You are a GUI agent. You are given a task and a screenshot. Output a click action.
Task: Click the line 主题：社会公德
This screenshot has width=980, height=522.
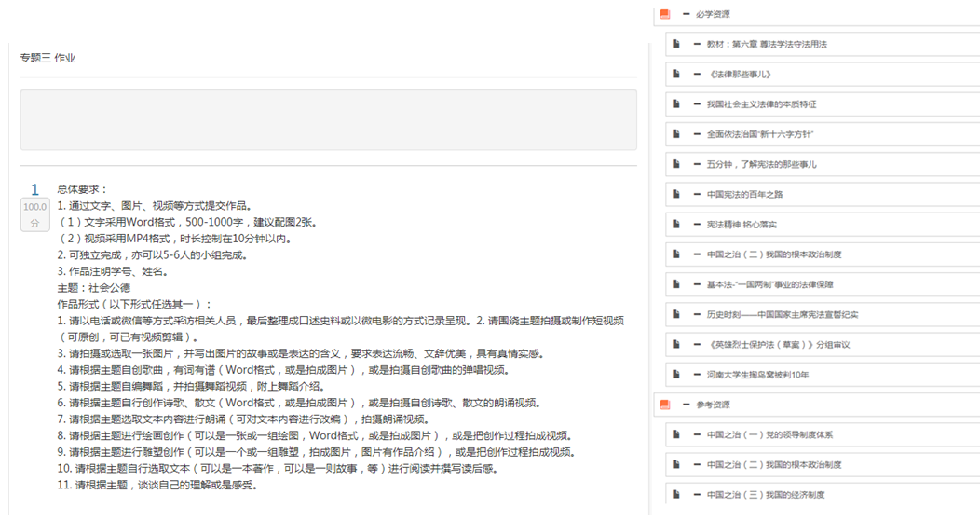[94, 288]
